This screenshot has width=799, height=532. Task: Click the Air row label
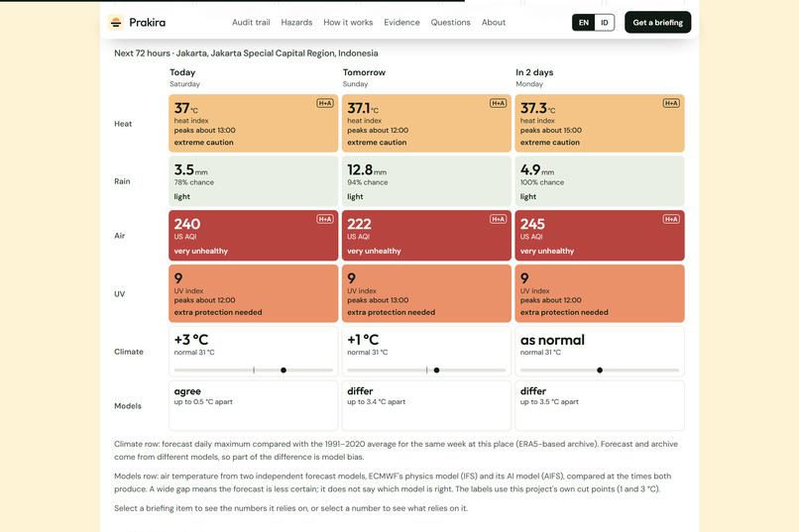point(119,236)
